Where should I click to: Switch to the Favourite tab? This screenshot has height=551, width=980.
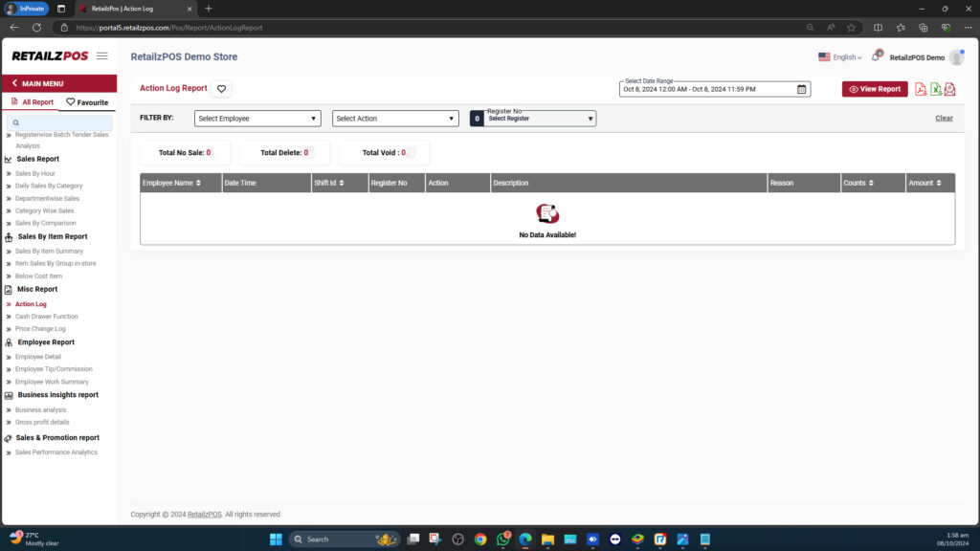click(84, 99)
